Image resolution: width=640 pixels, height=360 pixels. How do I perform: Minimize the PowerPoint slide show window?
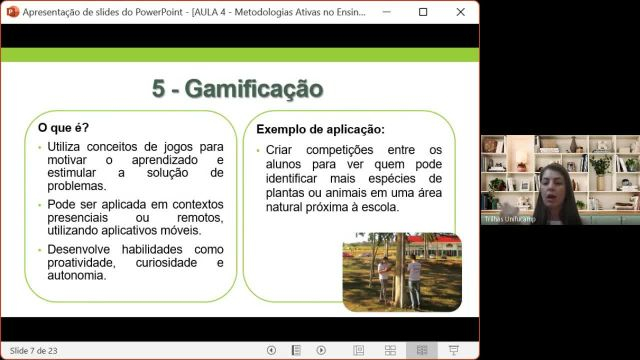tap(387, 12)
